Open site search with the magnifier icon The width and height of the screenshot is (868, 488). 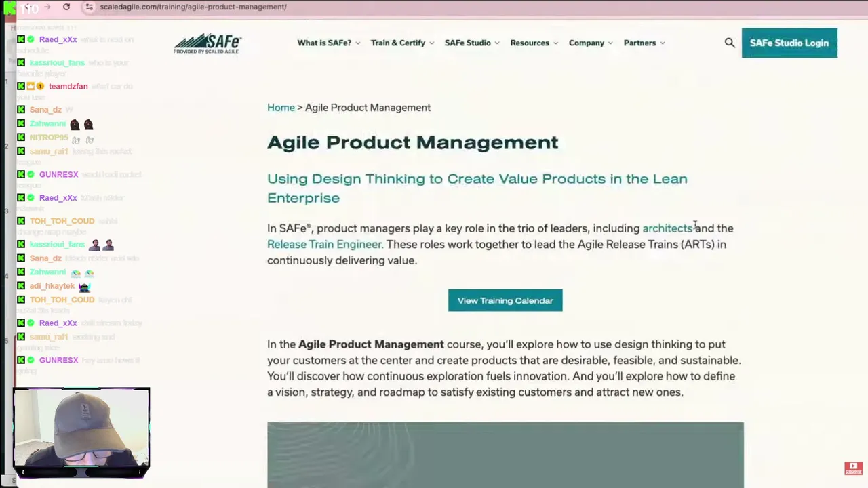[730, 43]
